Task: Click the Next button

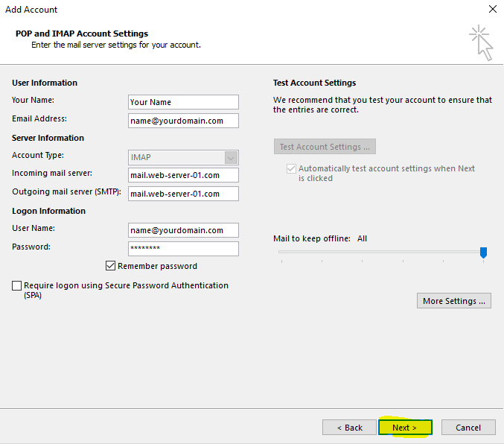Action: coord(406,428)
